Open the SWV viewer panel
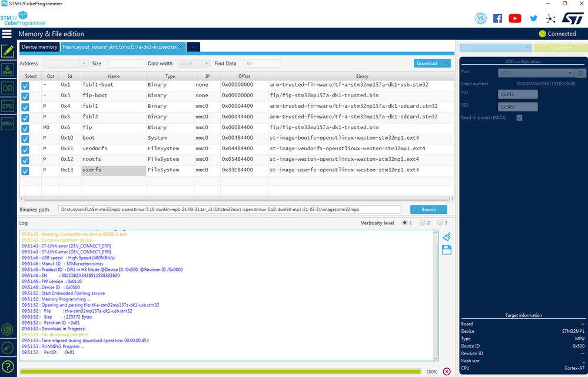 (8, 124)
